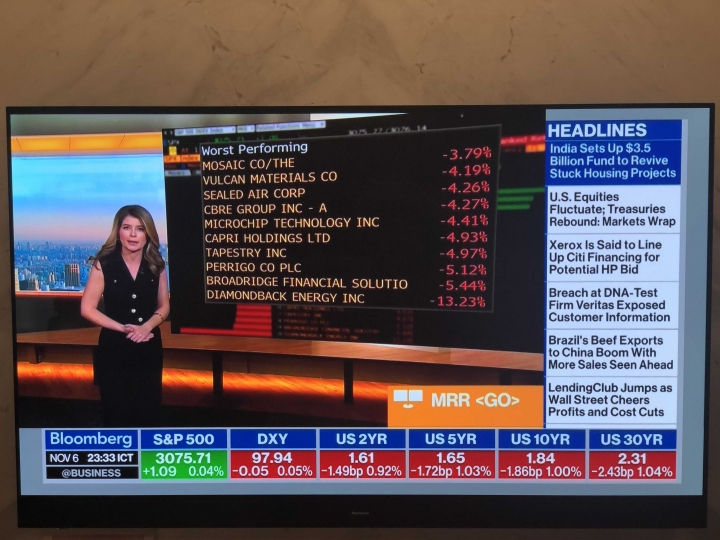Screen dimensions: 720x540
Task: Open the Xerox Citi Financing headline
Action: 612,257
